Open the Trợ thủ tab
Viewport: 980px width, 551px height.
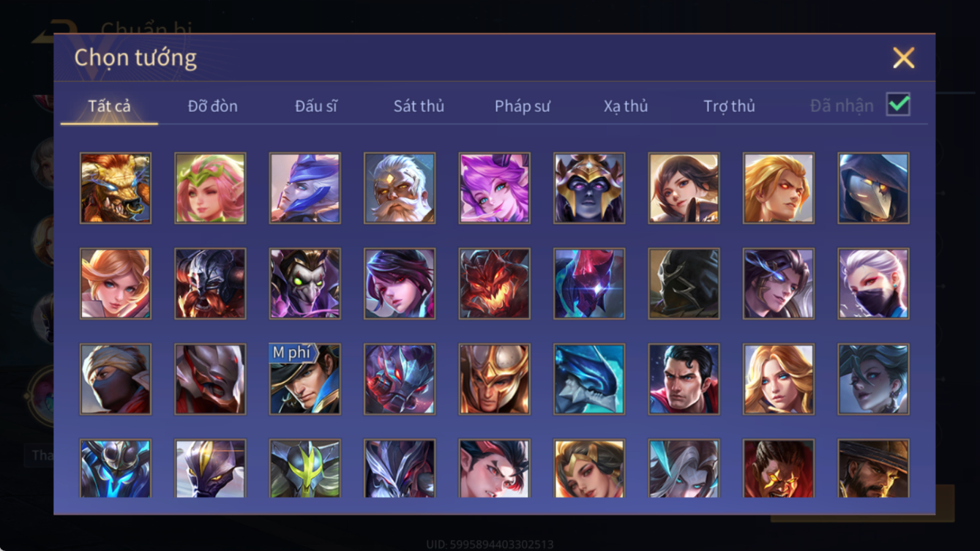click(729, 106)
